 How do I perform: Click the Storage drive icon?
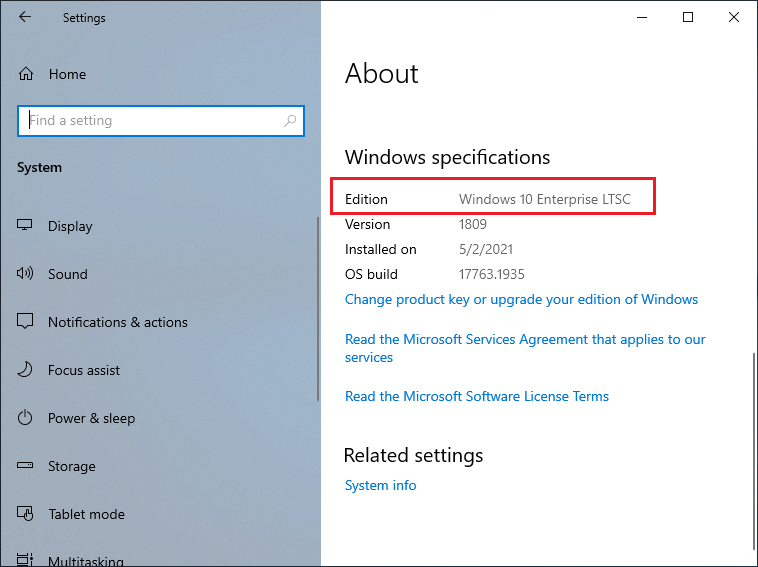pyautogui.click(x=26, y=466)
